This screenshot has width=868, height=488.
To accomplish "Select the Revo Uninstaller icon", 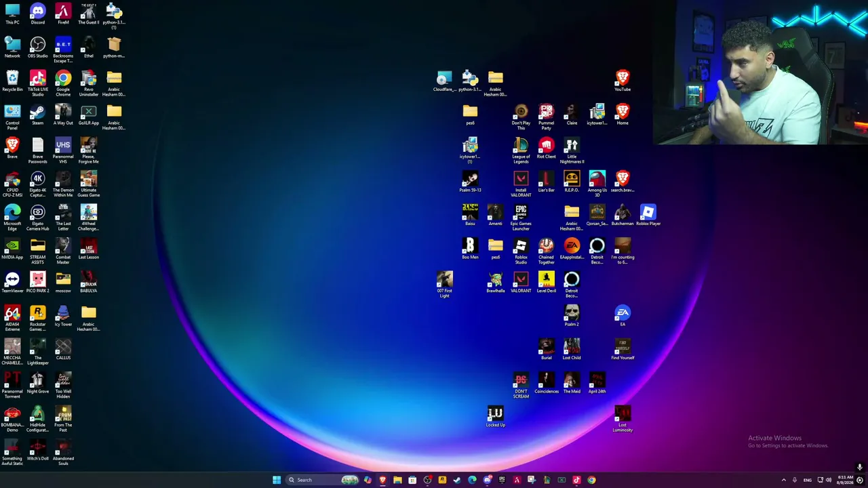I will (x=88, y=83).
